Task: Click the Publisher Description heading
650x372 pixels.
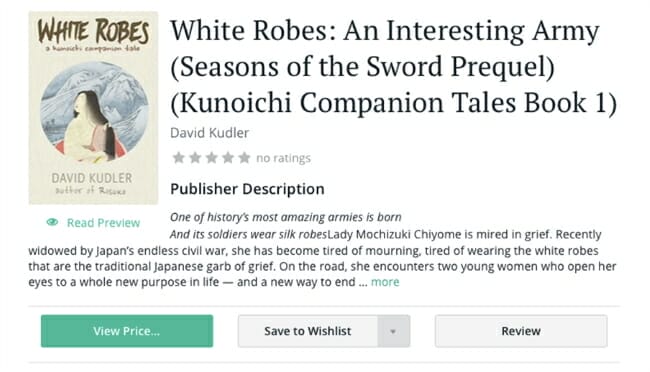Action: pyautogui.click(x=247, y=189)
